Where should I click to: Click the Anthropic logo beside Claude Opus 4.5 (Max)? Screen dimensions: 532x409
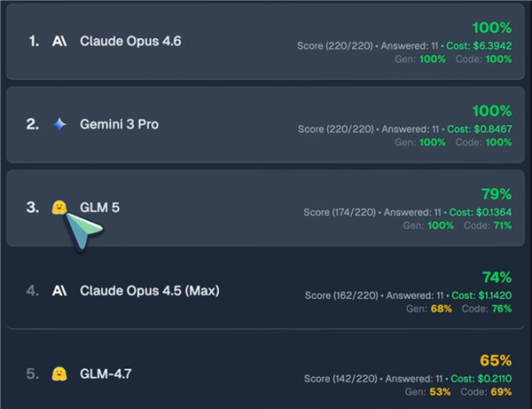pyautogui.click(x=59, y=291)
